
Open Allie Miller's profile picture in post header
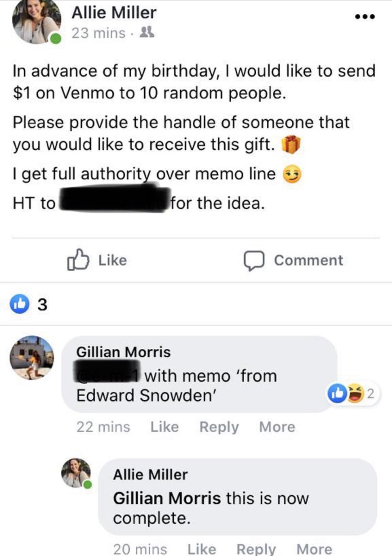coord(36,22)
